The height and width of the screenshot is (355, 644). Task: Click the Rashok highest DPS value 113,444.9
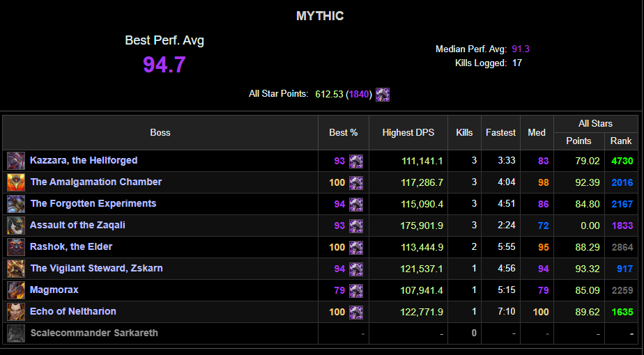pos(422,247)
